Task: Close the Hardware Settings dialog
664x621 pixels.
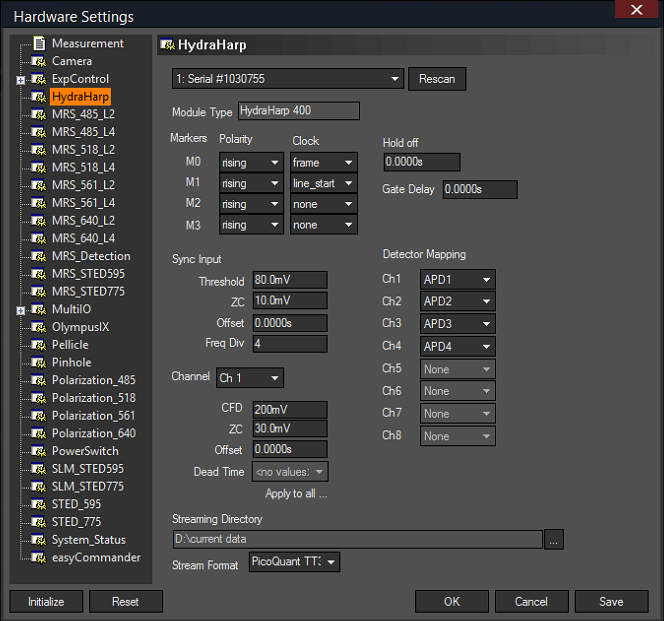Action: click(636, 9)
